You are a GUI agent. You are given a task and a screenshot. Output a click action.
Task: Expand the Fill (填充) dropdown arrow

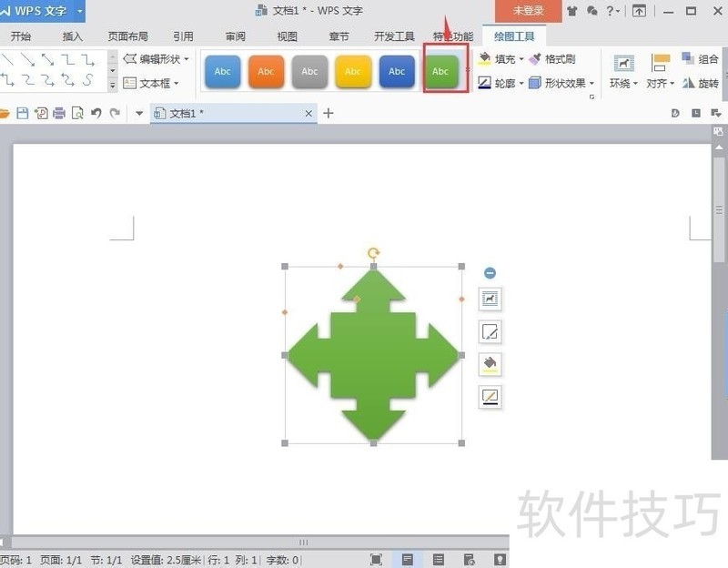tap(521, 59)
